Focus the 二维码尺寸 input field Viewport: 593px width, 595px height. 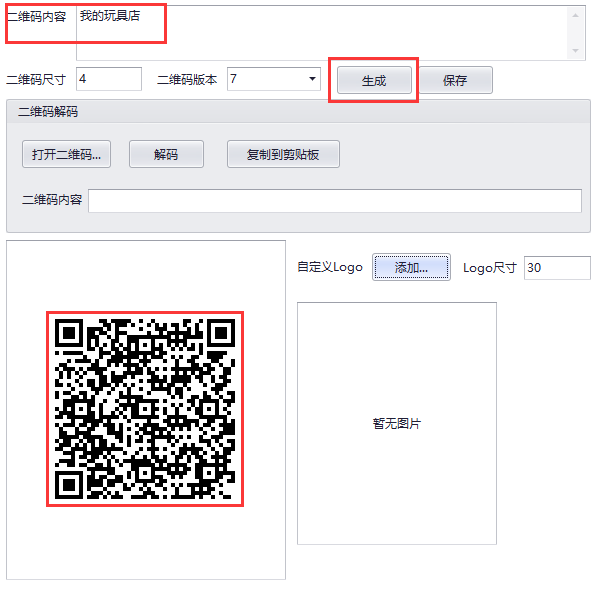coord(109,79)
